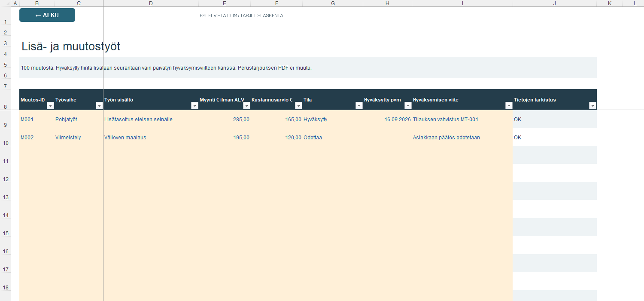This screenshot has width=644, height=301.
Task: Select column D header
Action: (x=151, y=3)
